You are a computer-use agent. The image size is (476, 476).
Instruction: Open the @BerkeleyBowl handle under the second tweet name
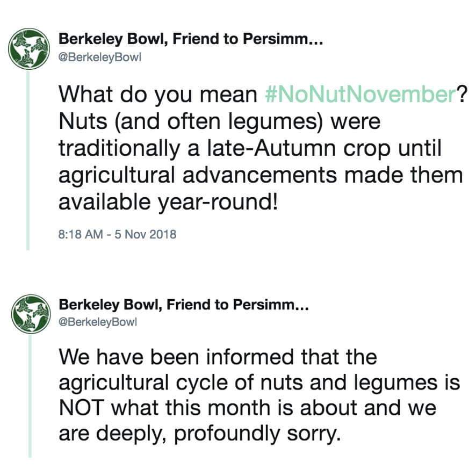[98, 322]
